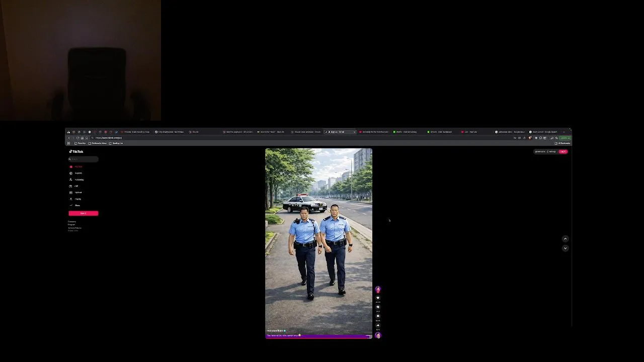Open the Terms & Policies footer link

[74, 228]
